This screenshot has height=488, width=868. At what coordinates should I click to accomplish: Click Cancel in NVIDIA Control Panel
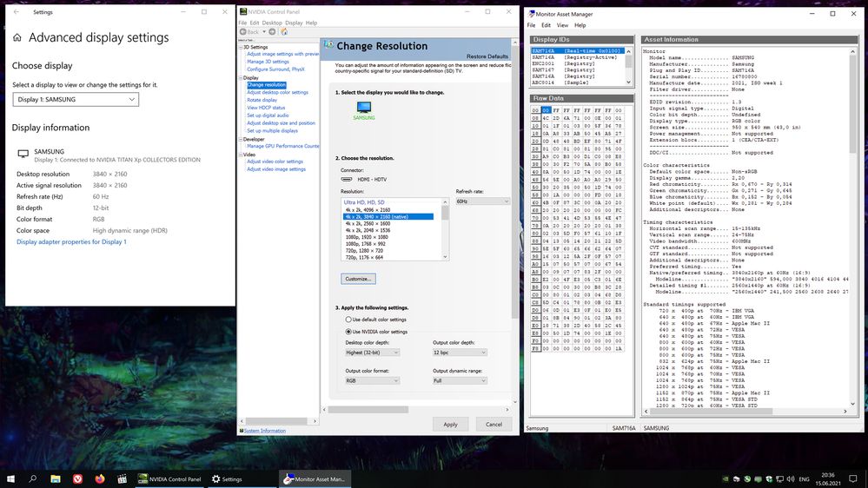[494, 425]
